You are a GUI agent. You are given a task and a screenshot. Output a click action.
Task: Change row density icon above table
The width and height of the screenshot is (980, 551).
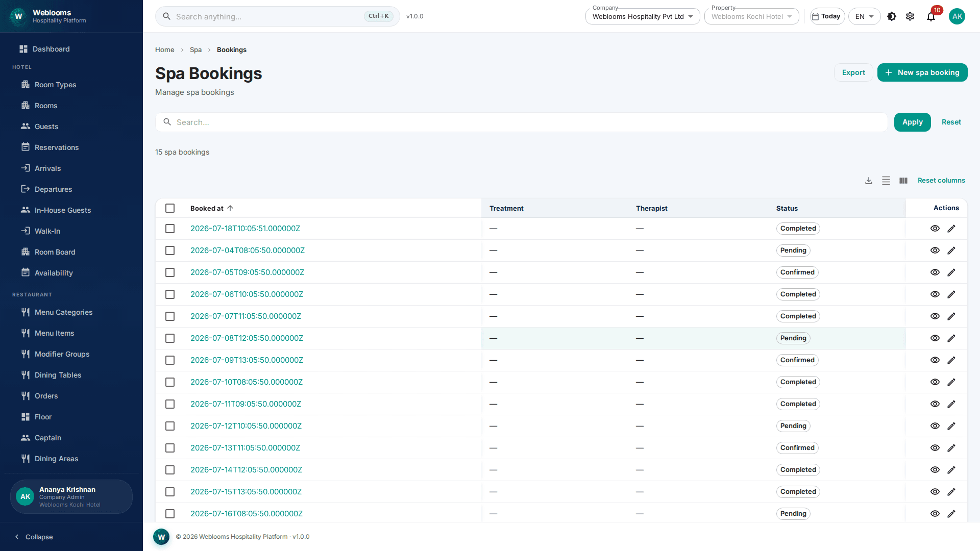[886, 181]
